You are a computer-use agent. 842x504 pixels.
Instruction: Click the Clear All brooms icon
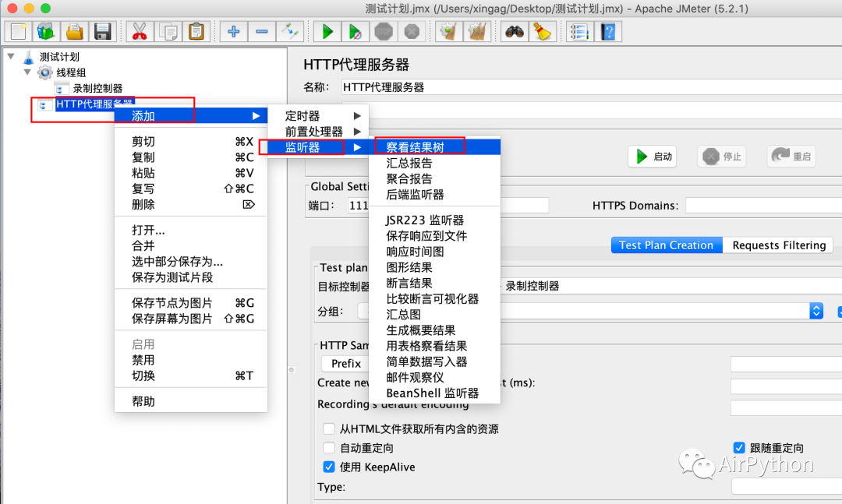pos(477,32)
